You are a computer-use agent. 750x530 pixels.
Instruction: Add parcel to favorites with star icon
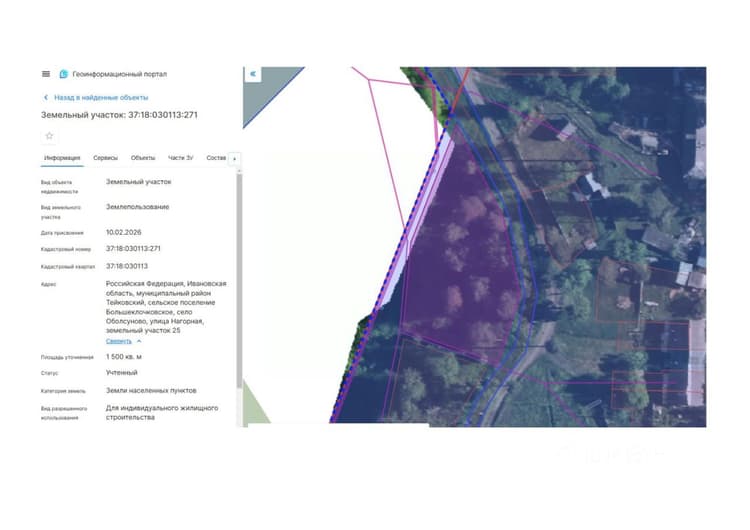click(x=49, y=136)
